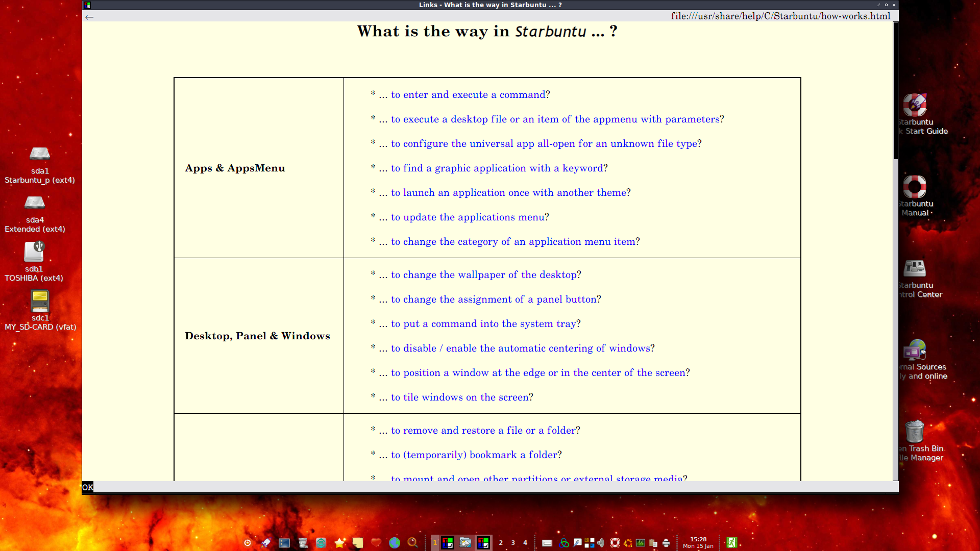The image size is (980, 551).
Task: Open the Starbuntu Control Center desktop icon
Action: [x=915, y=268]
